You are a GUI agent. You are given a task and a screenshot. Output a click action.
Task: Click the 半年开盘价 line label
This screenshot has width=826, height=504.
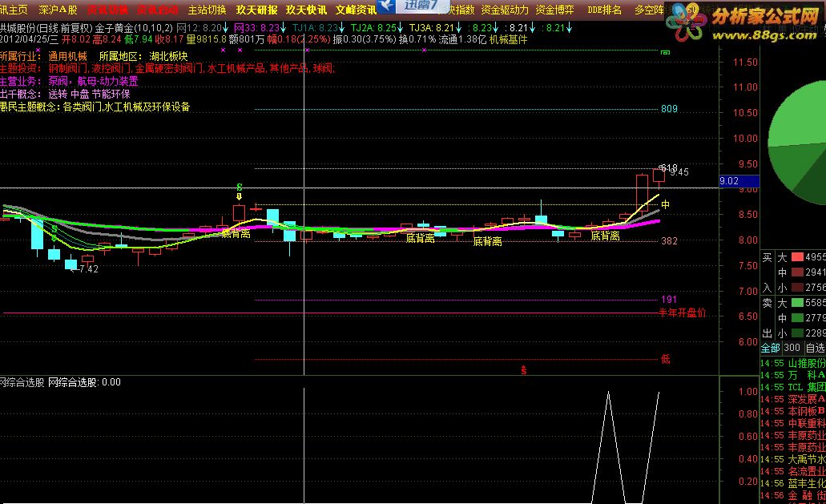682,312
